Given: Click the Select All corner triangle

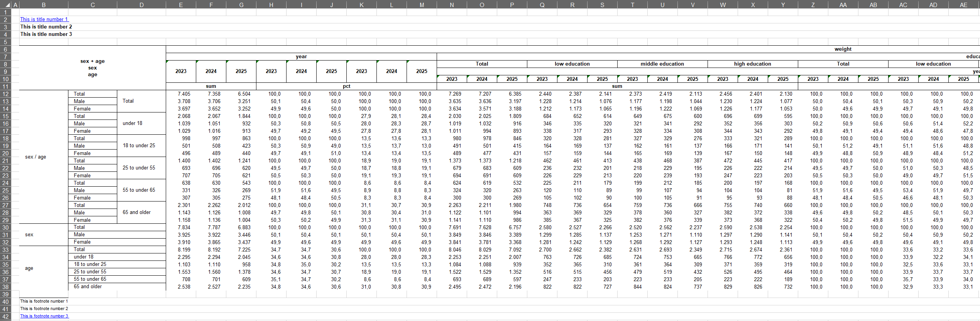Looking at the screenshot, I should point(5,5).
